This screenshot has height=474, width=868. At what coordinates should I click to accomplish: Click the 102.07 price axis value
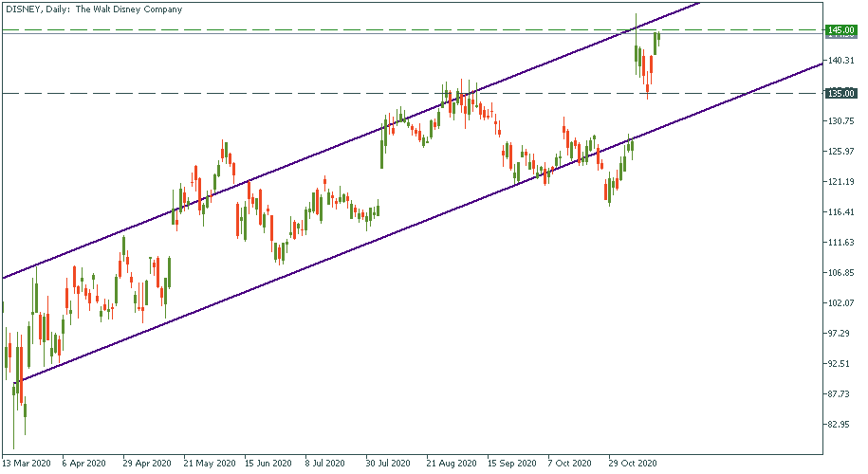[840, 303]
